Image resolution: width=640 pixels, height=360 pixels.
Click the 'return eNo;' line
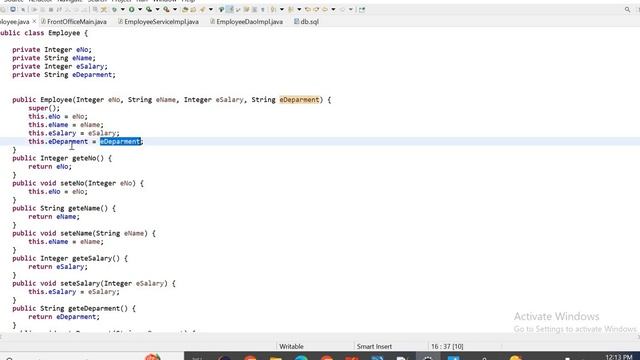click(x=50, y=167)
